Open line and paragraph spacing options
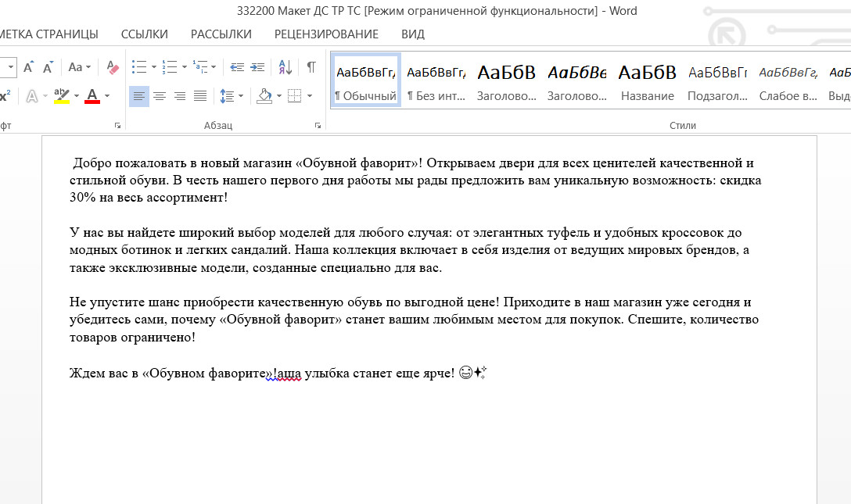851x504 pixels. [227, 96]
